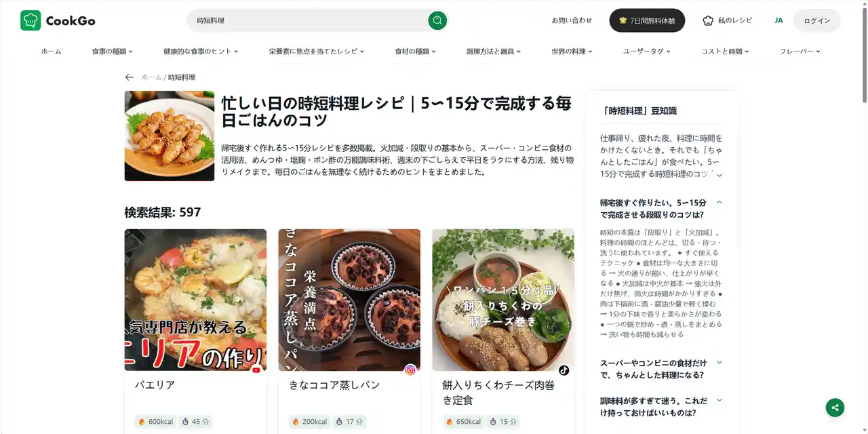Click the green search magnifier button
Screen dimensions: 868x434
coord(437,20)
